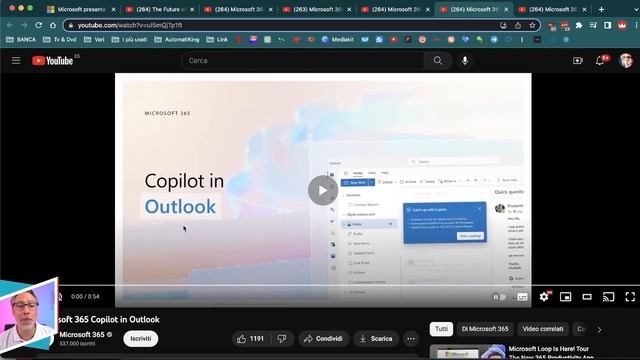Focus the Cerca search field
This screenshot has width=640, height=360.
pos(302,61)
